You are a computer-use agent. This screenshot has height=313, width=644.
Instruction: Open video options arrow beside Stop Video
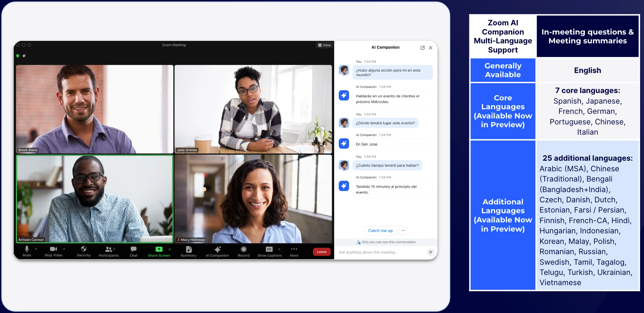click(x=64, y=249)
